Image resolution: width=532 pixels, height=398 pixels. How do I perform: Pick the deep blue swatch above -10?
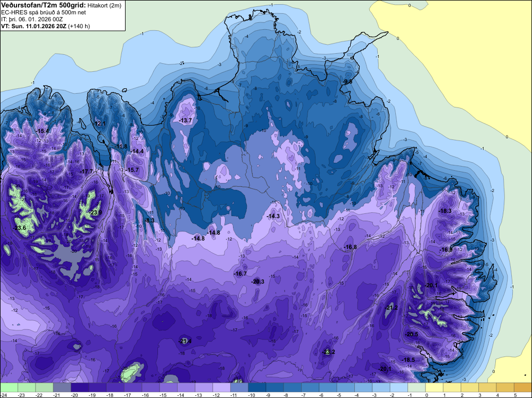click(257, 387)
